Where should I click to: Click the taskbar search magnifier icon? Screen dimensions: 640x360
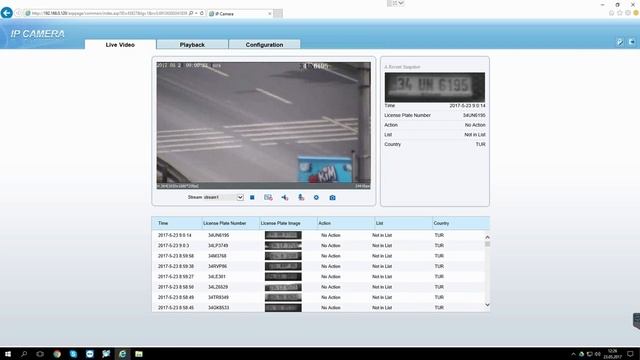pos(24,354)
